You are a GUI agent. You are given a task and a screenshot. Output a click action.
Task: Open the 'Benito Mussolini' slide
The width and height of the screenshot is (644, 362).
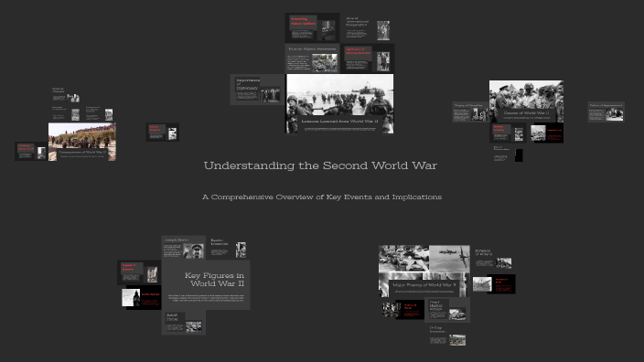tap(228, 248)
